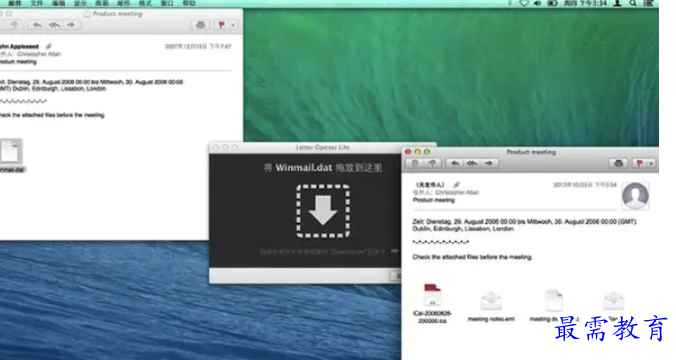
Task: Forward the message from the left Product meeting window
Action: point(71,25)
